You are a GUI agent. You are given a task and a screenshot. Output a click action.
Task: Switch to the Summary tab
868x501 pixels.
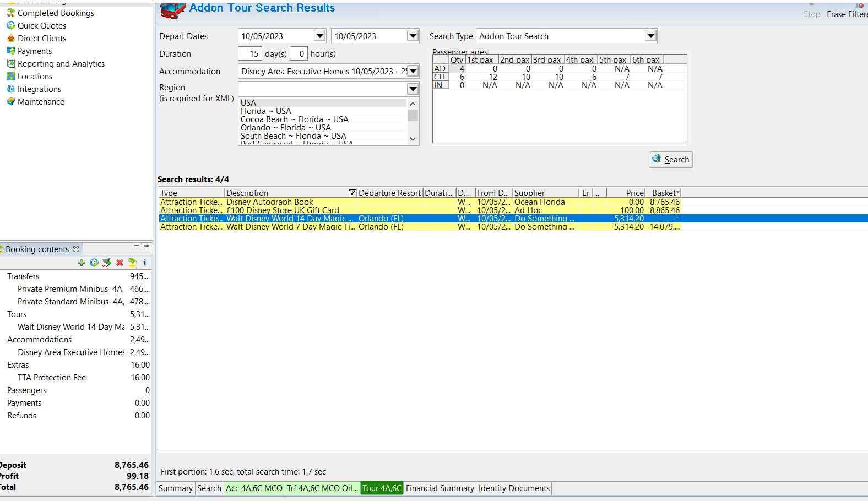tap(176, 488)
